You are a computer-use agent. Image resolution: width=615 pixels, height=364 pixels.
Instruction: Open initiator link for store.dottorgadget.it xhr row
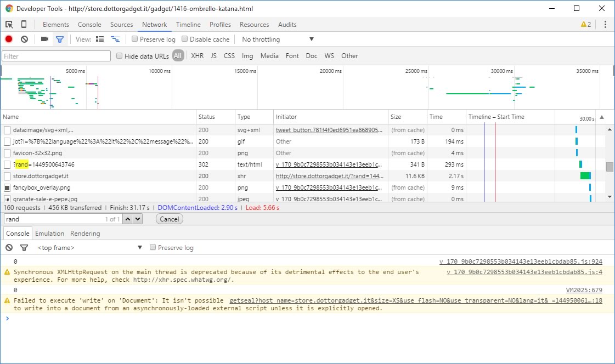coord(330,176)
